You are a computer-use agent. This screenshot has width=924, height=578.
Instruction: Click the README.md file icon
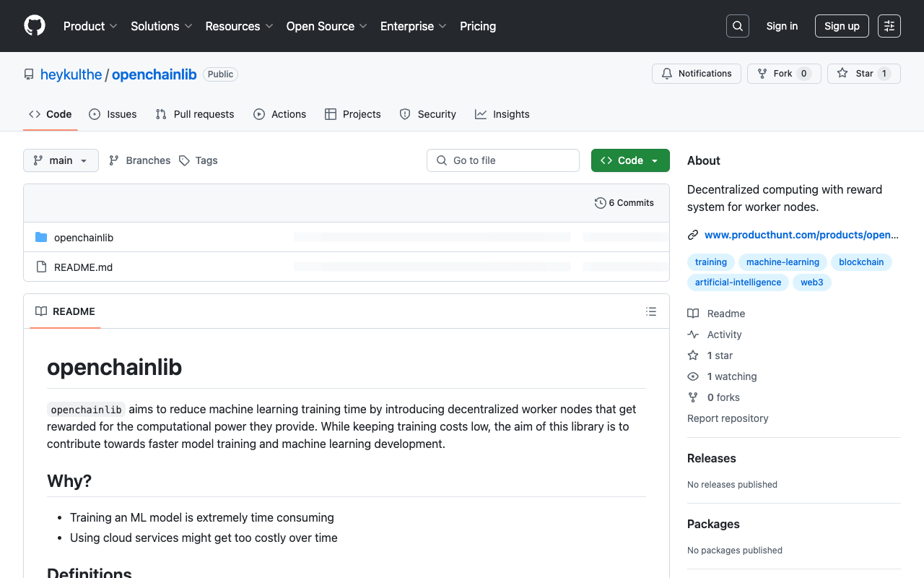coord(41,267)
